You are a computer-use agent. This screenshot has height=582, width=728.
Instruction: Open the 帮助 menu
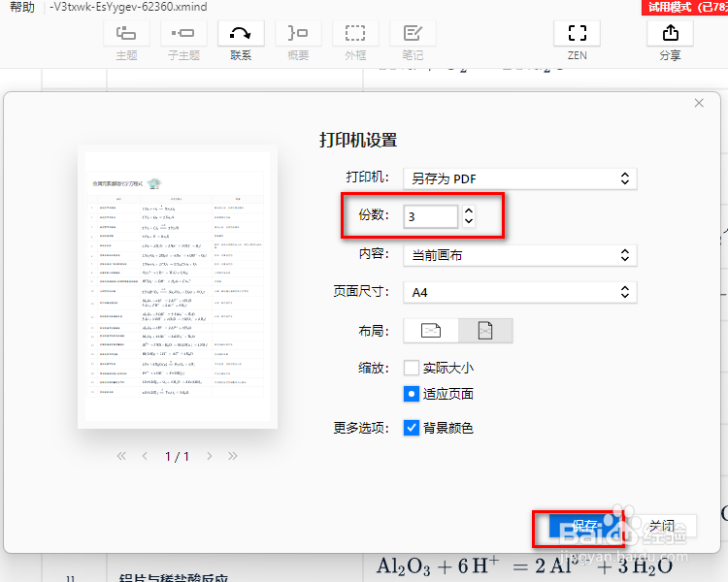coord(21,7)
